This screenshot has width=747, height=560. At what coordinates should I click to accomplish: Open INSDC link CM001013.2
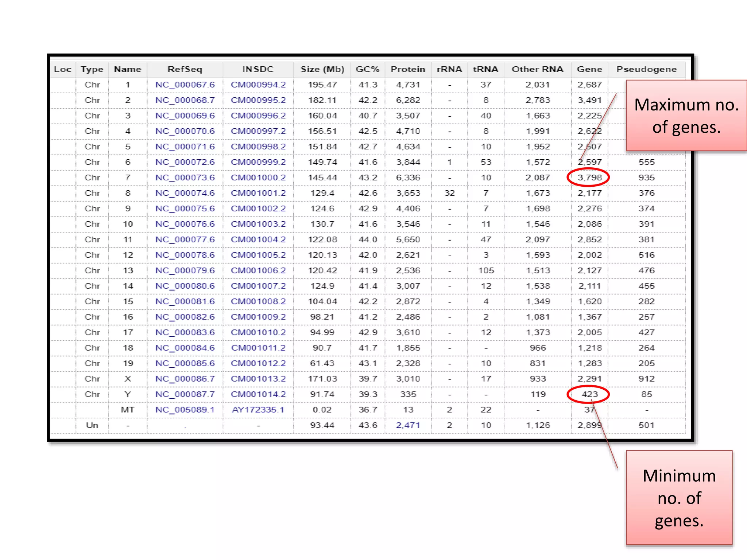[x=258, y=379]
